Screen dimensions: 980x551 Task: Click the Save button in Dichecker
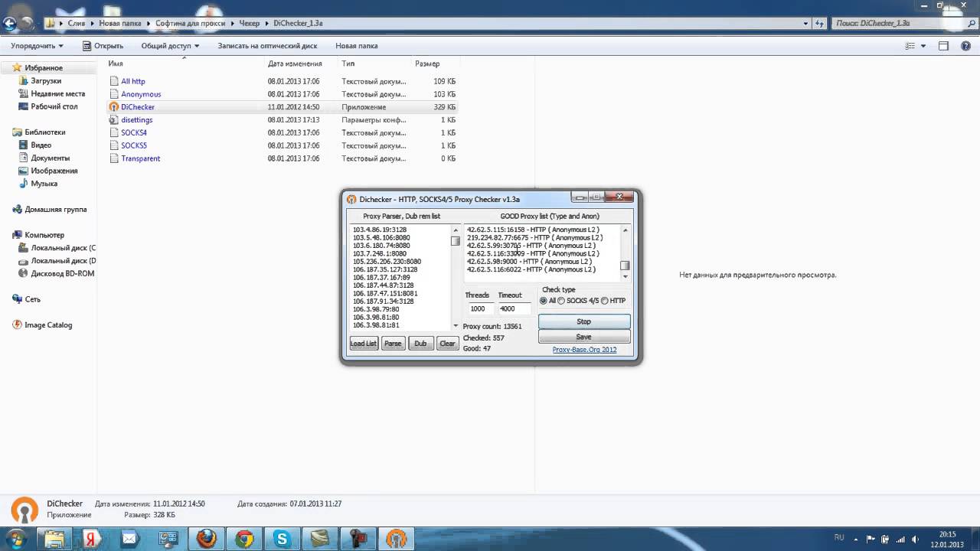pyautogui.click(x=584, y=337)
